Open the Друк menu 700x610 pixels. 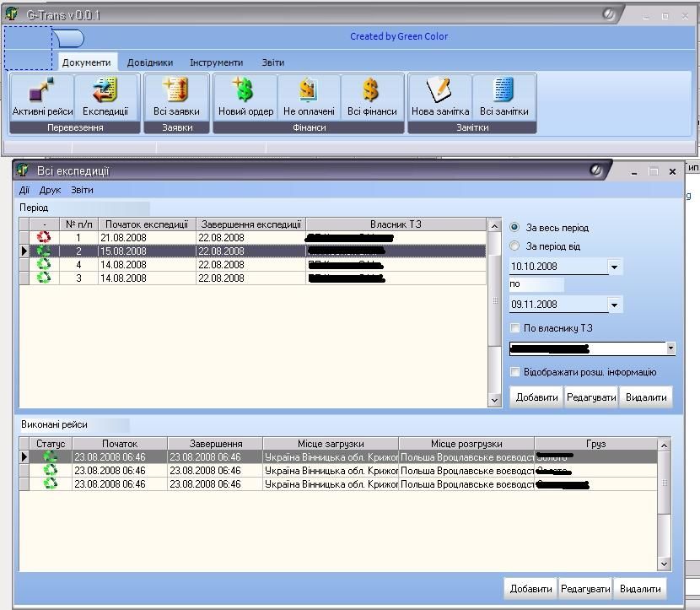pyautogui.click(x=50, y=190)
